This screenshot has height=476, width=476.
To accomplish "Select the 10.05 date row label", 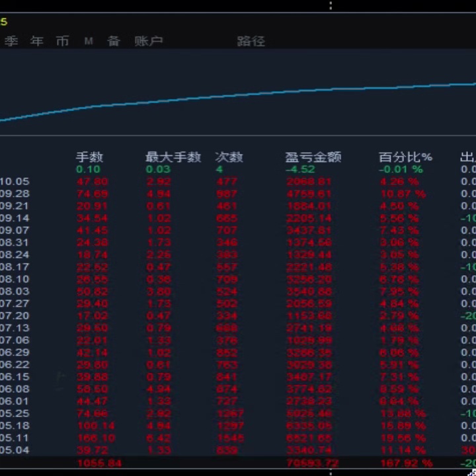I will click(x=15, y=182).
